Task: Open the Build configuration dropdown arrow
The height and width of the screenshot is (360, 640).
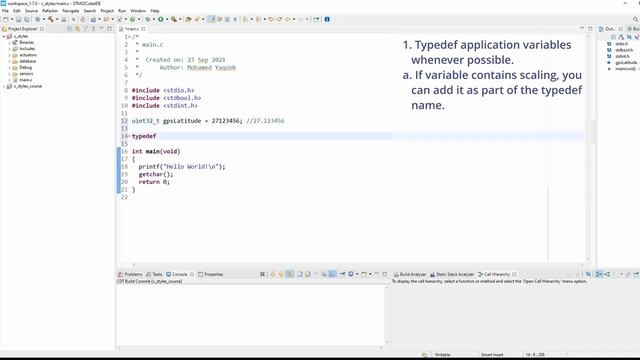Action: (57, 19)
